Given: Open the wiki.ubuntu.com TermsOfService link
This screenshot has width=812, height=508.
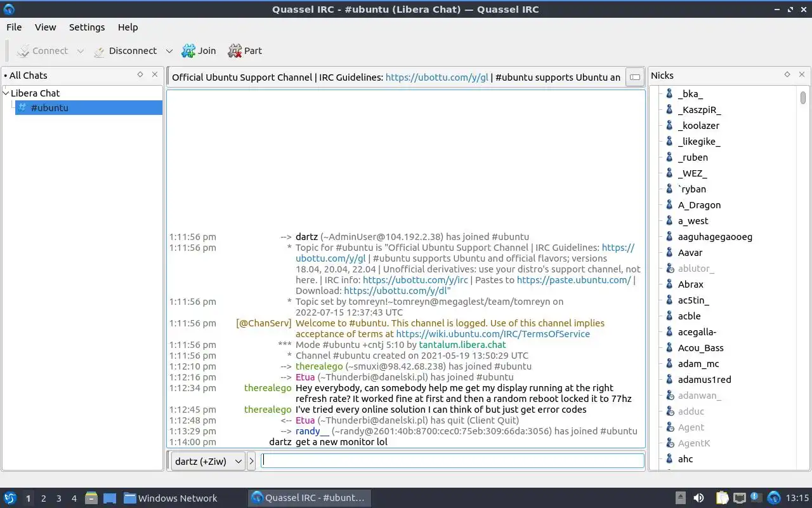Looking at the screenshot, I should pos(493,334).
